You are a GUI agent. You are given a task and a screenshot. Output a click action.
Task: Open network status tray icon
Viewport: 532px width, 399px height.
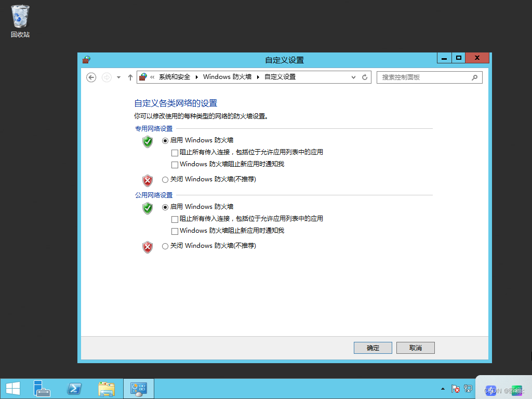point(468,389)
